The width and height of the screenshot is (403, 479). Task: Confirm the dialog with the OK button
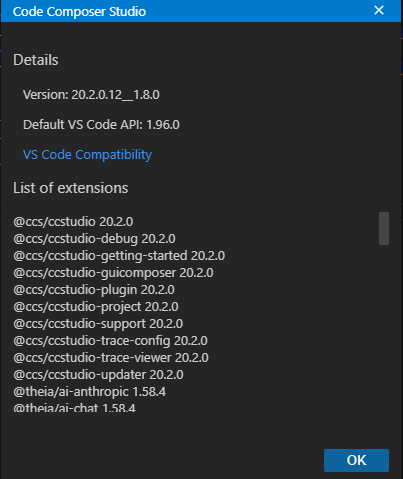pyautogui.click(x=356, y=460)
